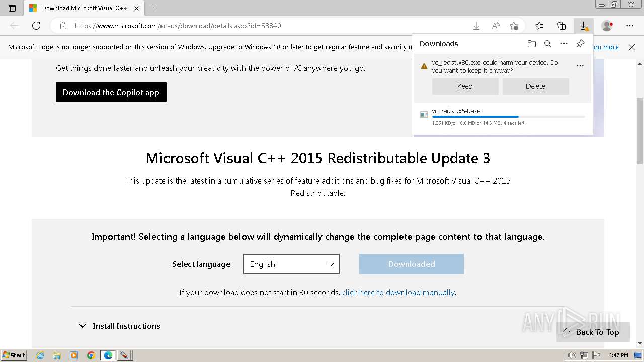The width and height of the screenshot is (644, 362).
Task: Pin the Downloads panel
Action: (x=580, y=44)
